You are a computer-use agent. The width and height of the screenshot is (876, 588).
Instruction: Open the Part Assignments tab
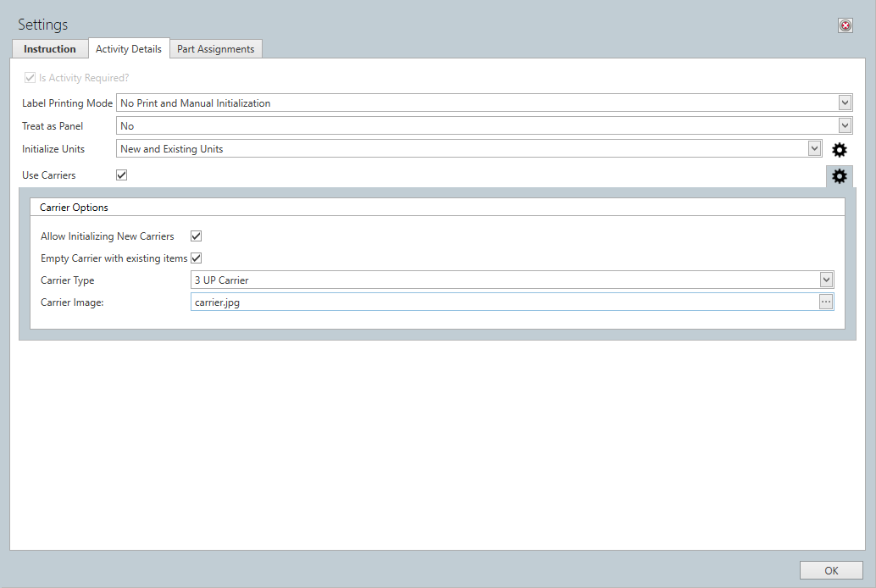tap(215, 49)
